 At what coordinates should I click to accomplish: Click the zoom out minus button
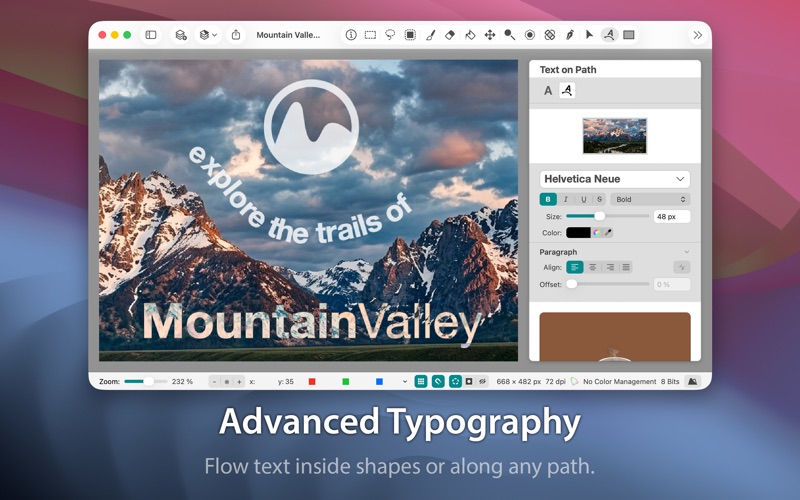click(215, 382)
